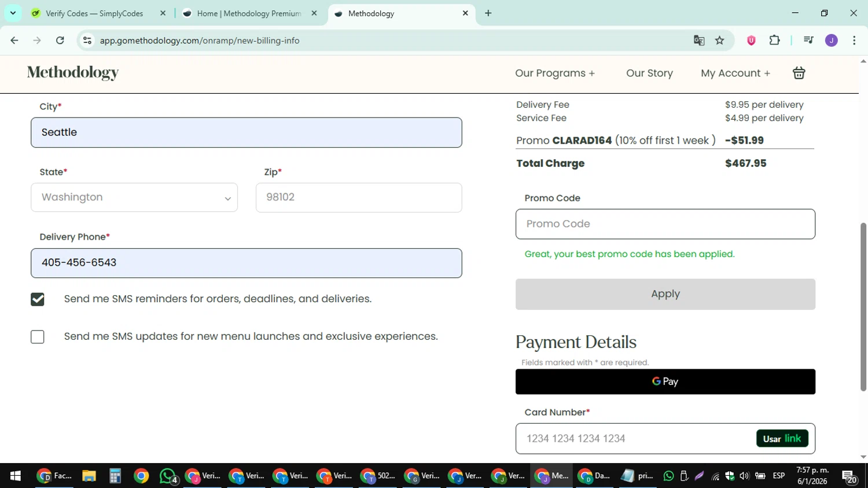Screen dimensions: 868x488
Task: Click the Usar link button
Action: pyautogui.click(x=782, y=439)
